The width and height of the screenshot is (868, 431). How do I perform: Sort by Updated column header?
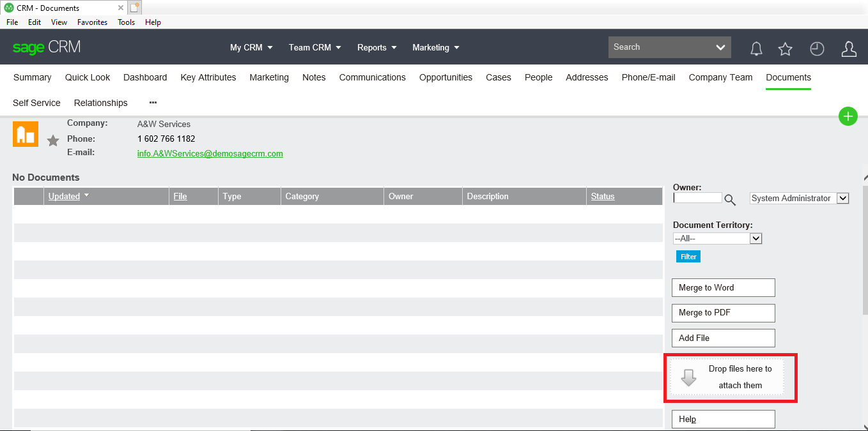point(64,196)
